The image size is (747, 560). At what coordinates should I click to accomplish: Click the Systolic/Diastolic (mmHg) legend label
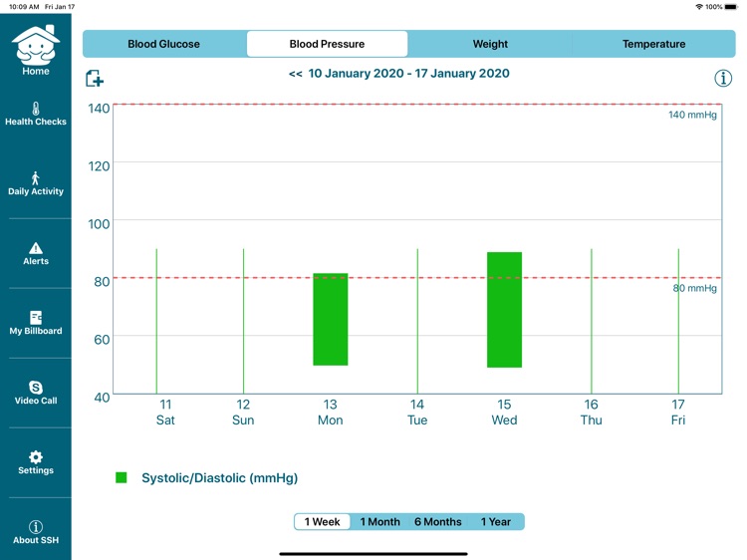(x=220, y=478)
